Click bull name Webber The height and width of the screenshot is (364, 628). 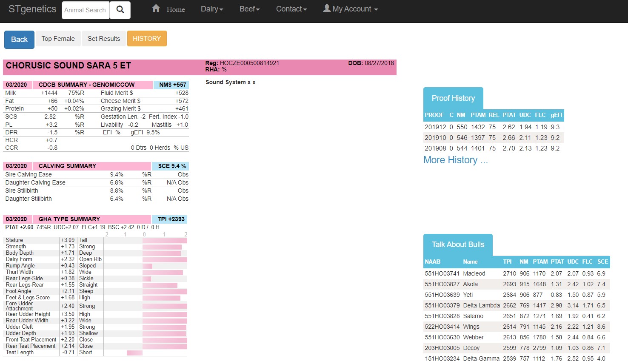click(x=473, y=337)
